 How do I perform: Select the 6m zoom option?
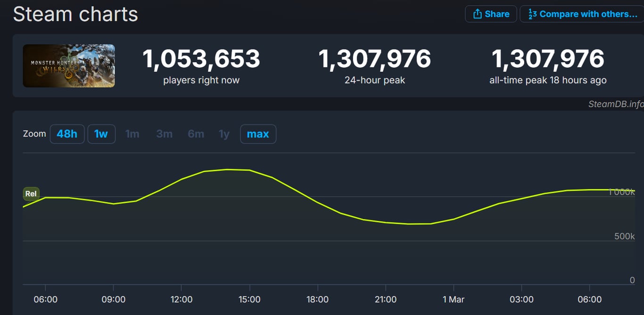[x=196, y=134]
